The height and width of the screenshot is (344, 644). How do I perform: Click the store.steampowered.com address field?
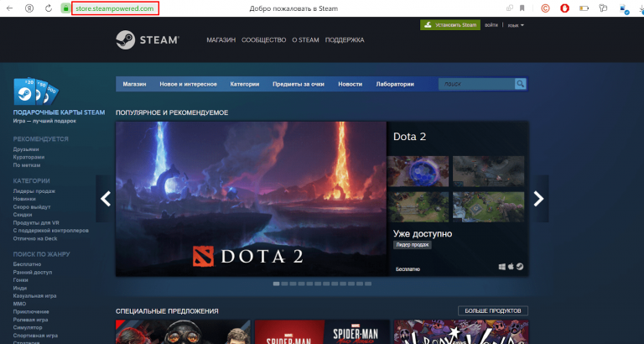coord(115,8)
